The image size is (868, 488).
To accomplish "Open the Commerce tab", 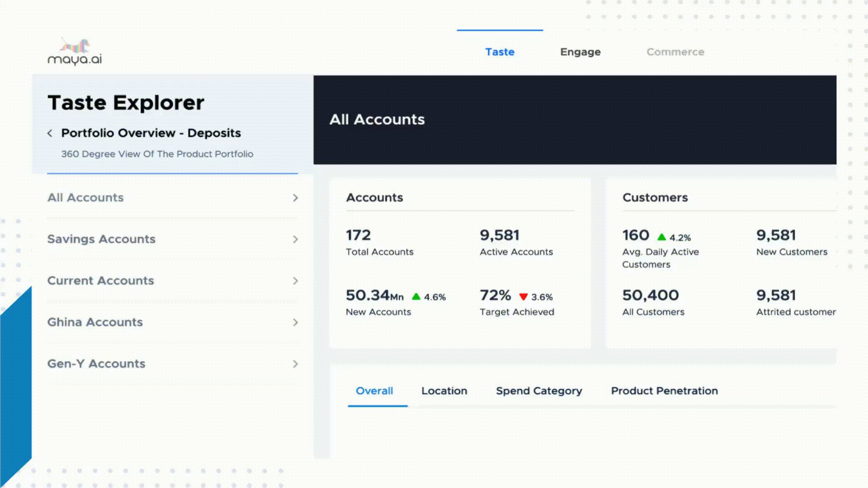I will tap(675, 52).
